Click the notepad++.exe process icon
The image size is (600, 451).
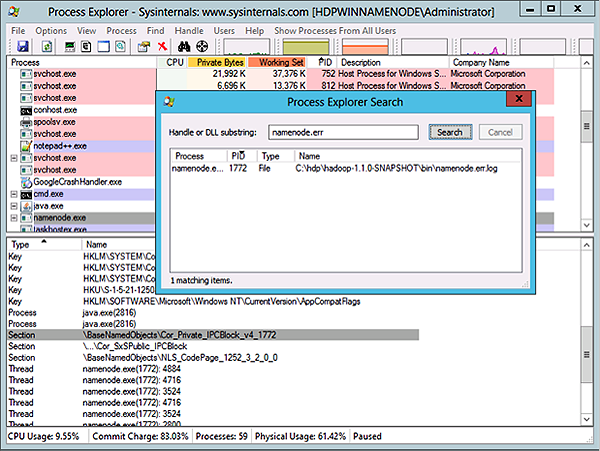pos(26,146)
